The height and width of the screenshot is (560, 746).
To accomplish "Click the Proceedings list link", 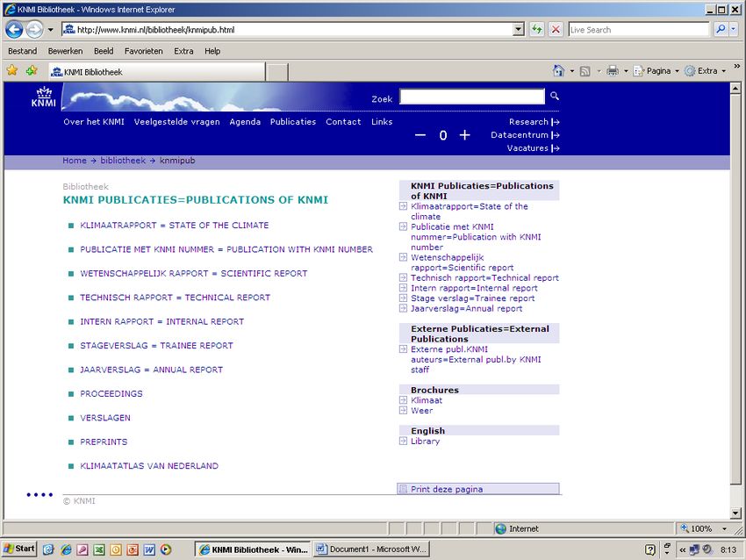I will coord(111,393).
